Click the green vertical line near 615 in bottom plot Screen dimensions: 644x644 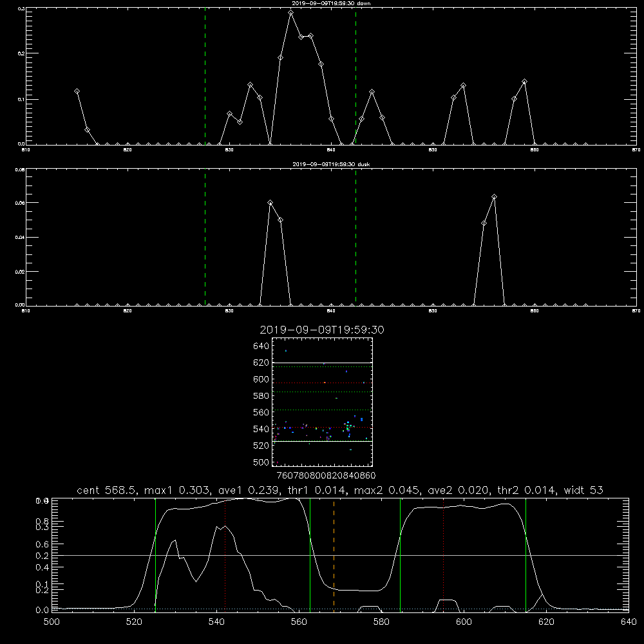coord(526,555)
